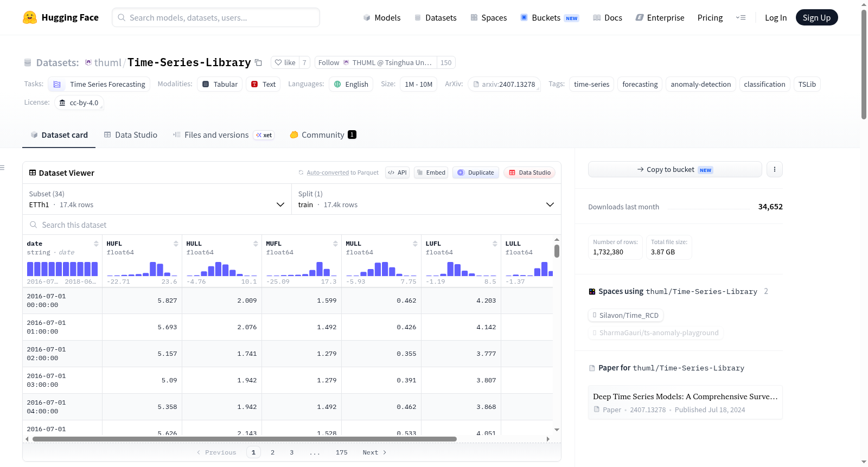Open the arxiv:2407.13278 tag
868x467 pixels.
[504, 84]
